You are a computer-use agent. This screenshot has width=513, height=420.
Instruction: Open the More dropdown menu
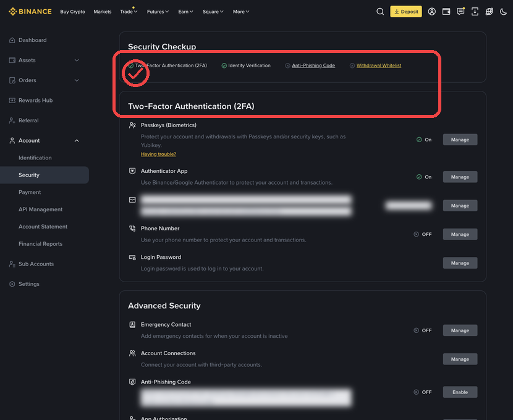[241, 12]
